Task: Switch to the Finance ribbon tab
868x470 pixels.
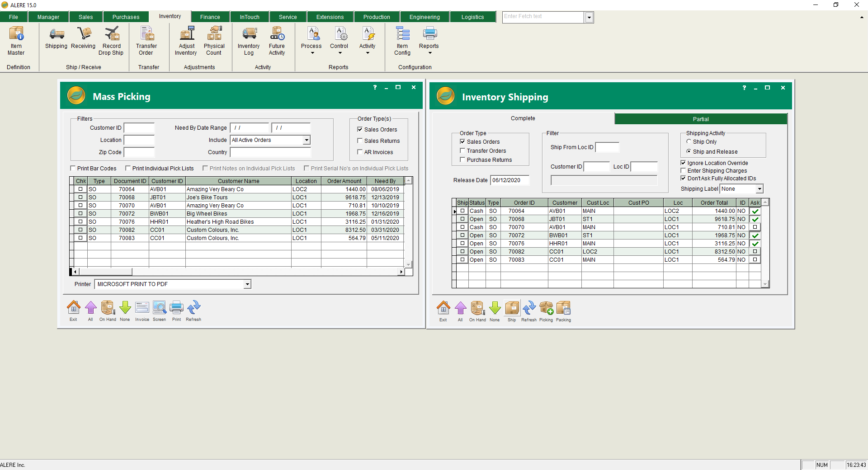Action: pyautogui.click(x=210, y=17)
